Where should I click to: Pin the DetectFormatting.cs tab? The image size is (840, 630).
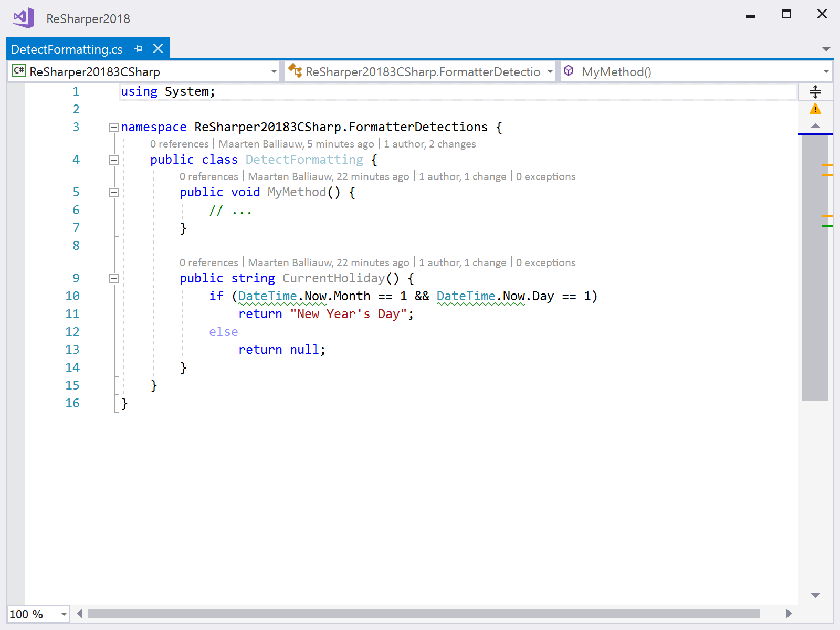139,48
